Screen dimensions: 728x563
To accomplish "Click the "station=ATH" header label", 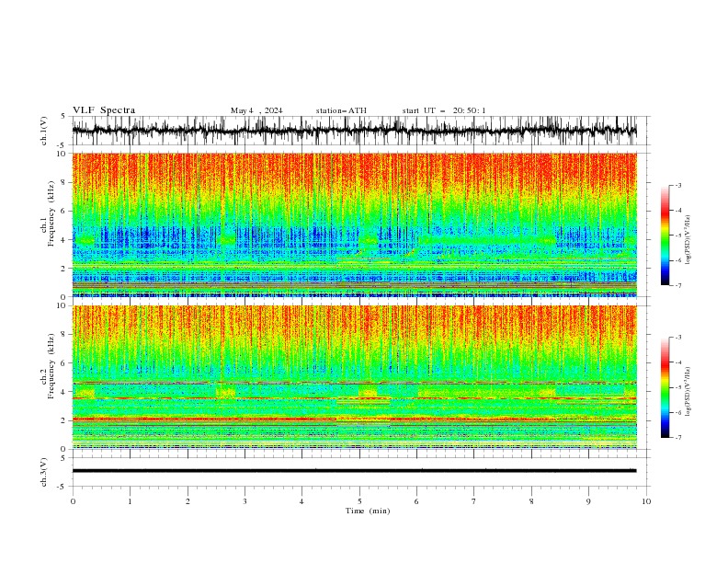I will (341, 110).
